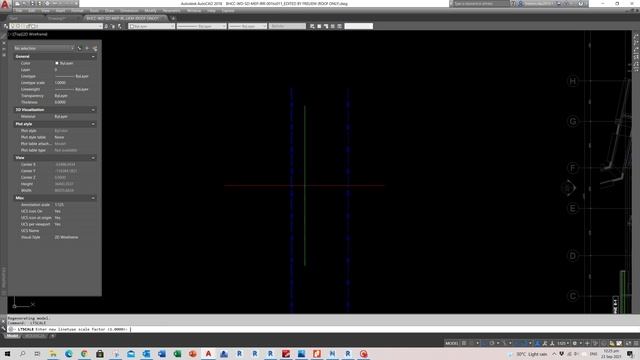Open the AutoCAD application menu button
This screenshot has width=640, height=360.
[5, 4]
